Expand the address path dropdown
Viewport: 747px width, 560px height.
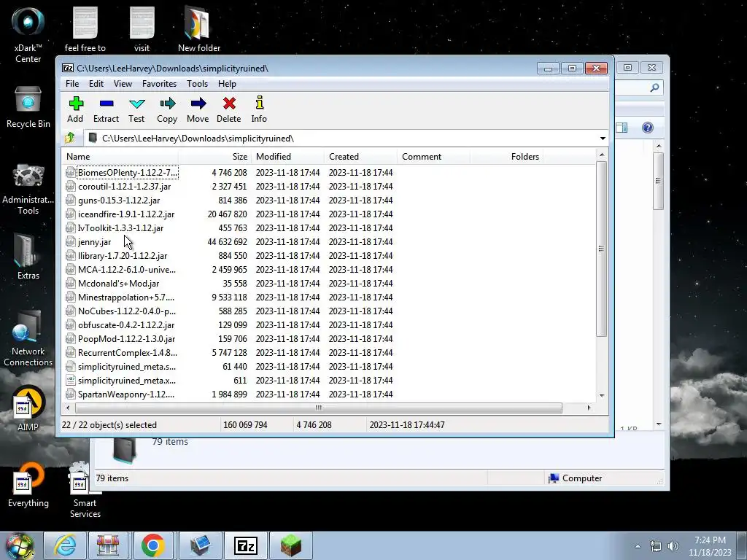(603, 139)
